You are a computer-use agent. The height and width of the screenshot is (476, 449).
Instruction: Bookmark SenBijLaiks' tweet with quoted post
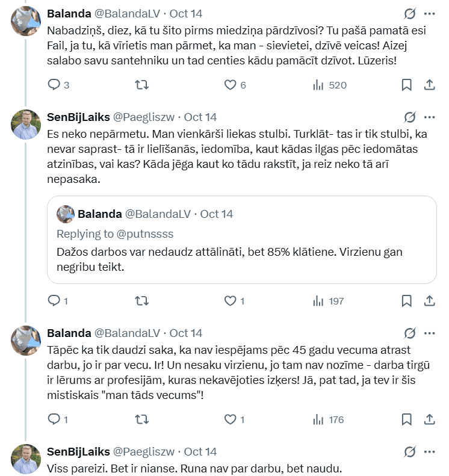407,300
